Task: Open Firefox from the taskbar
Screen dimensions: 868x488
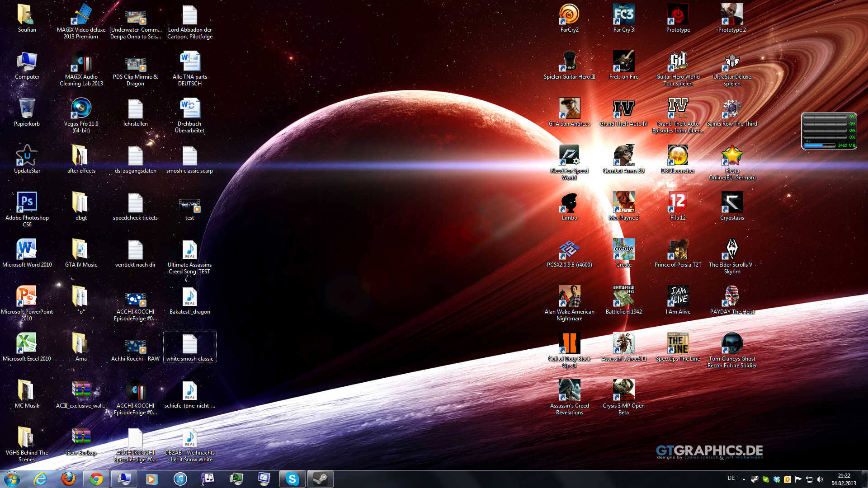Action: (68, 479)
